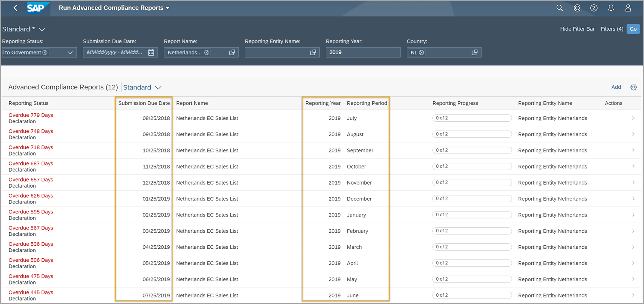
Task: Click Reporting Entity Netherlands in April row
Action: coord(552,263)
